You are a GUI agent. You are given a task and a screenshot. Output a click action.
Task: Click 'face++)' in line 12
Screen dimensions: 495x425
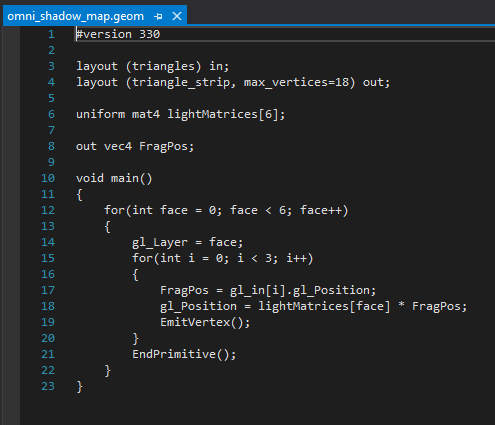tap(324, 210)
